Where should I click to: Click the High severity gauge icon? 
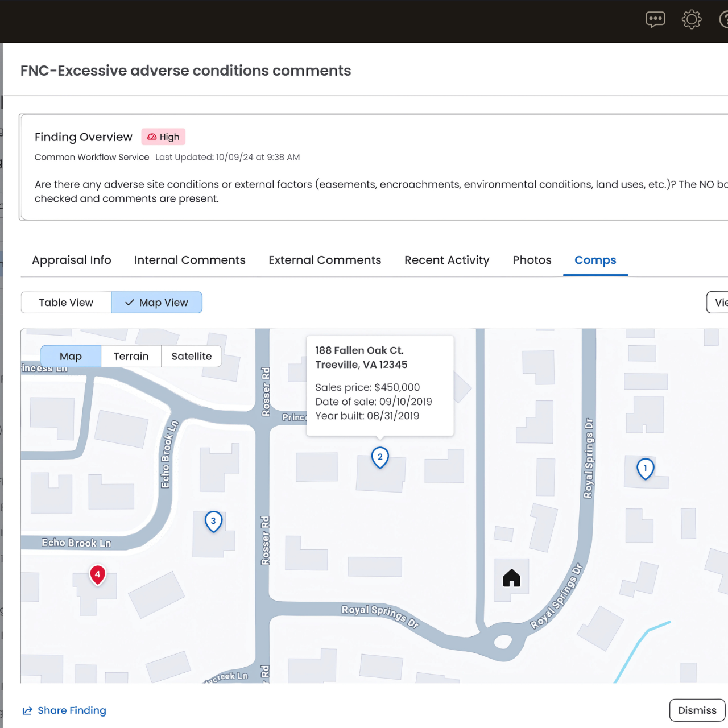(152, 136)
